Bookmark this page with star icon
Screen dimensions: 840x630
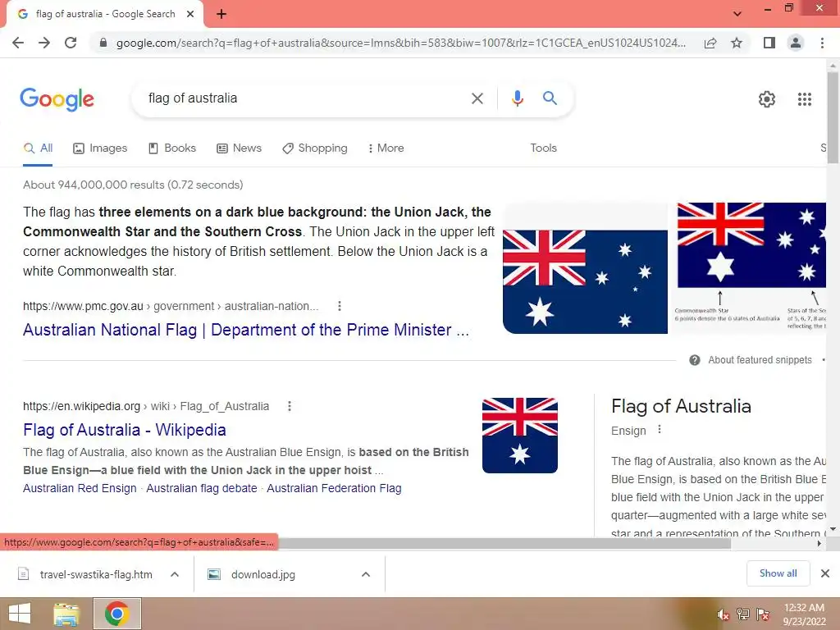click(x=737, y=43)
